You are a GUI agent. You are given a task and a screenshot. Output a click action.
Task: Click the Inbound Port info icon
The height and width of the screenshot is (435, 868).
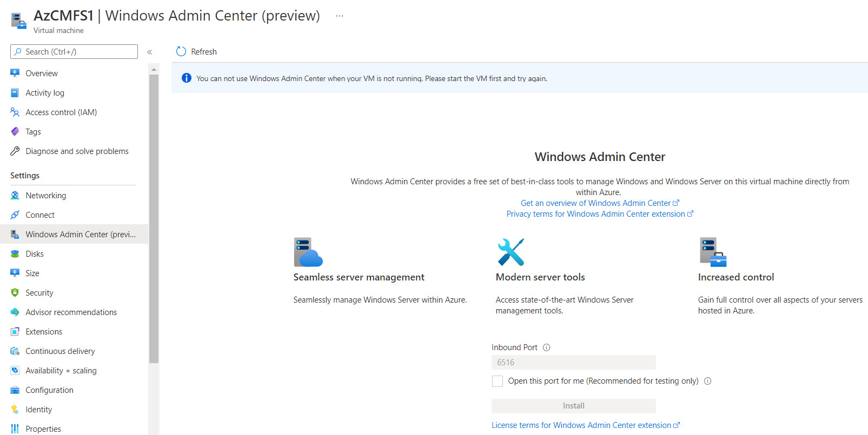pyautogui.click(x=546, y=347)
